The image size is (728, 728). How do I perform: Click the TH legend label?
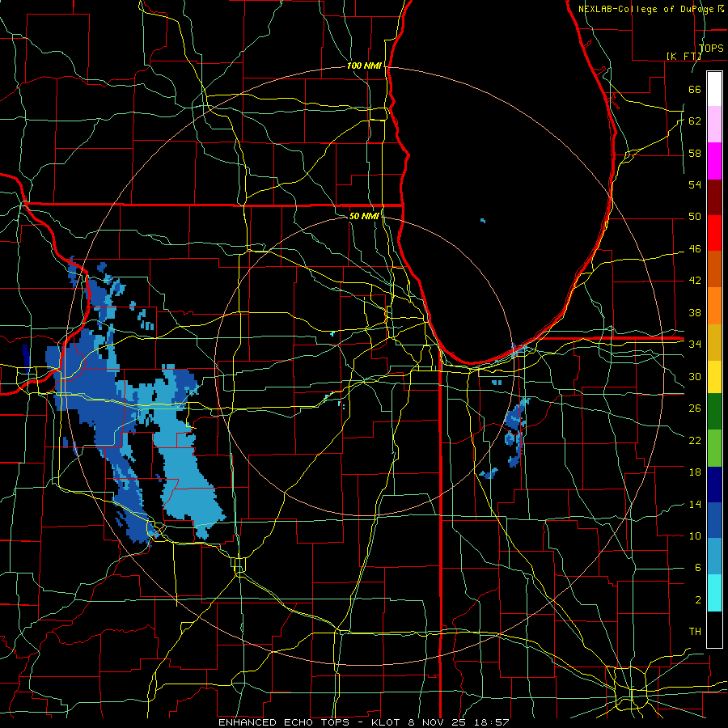[695, 632]
